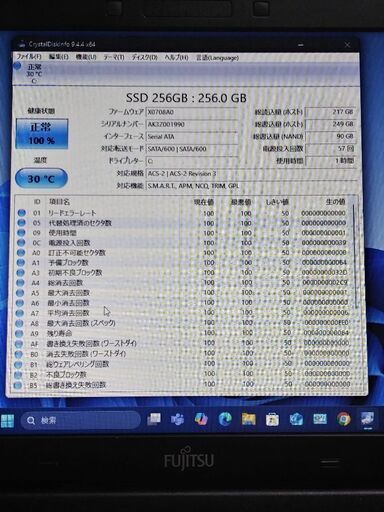384x512 pixels.
Task: Open Microsoft Edge from the taskbar
Action: 225,419
